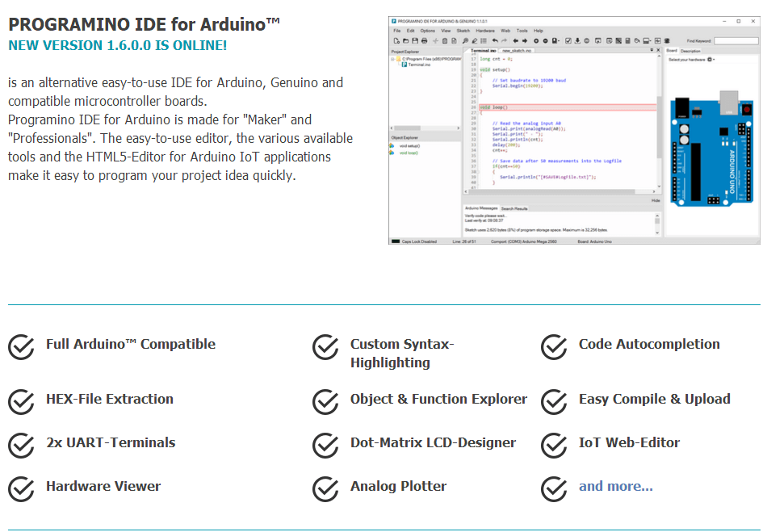Image resolution: width=767 pixels, height=532 pixels.
Task: Print the sketch code
Action: pos(424,40)
